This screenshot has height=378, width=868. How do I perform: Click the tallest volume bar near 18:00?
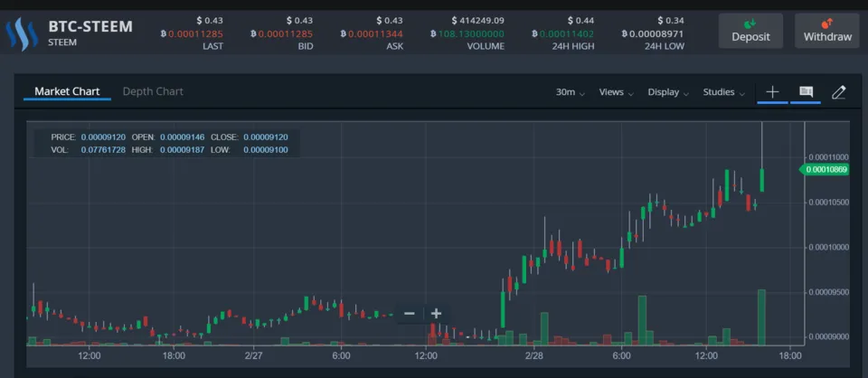pos(761,317)
